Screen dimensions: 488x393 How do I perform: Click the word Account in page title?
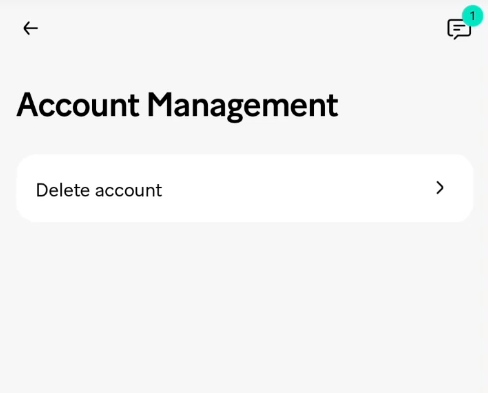point(78,105)
